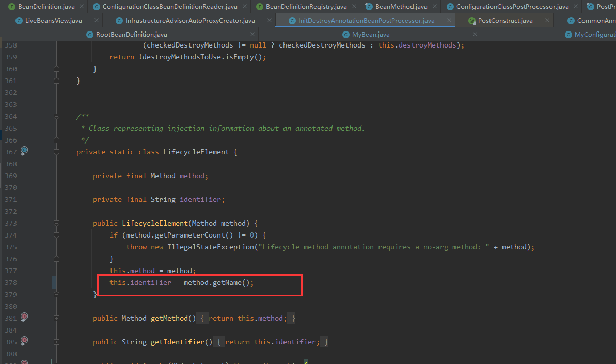Click 'identifier' field declaration on line 371
616x364 pixels.
(x=200, y=199)
